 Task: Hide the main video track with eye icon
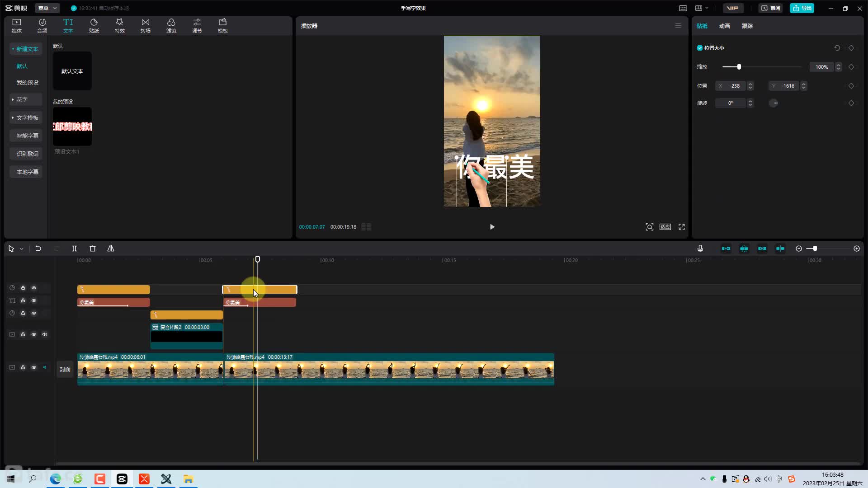(34, 367)
